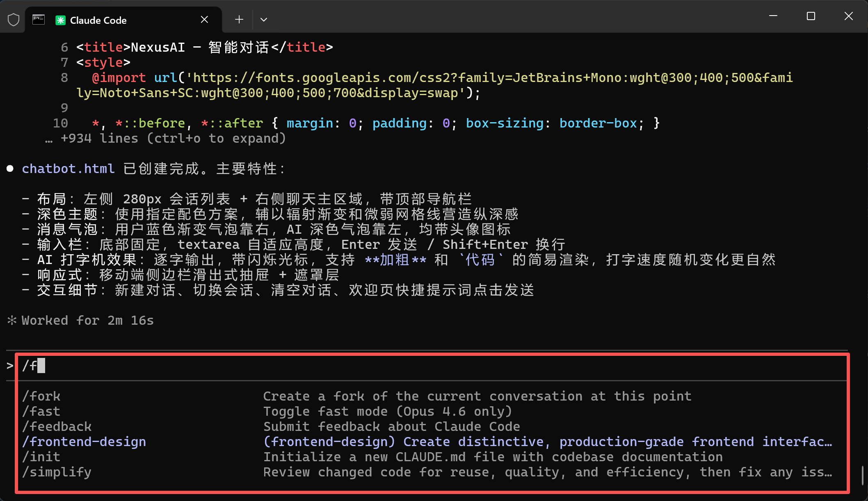Click the shield icon in title bar

pyautogui.click(x=14, y=20)
